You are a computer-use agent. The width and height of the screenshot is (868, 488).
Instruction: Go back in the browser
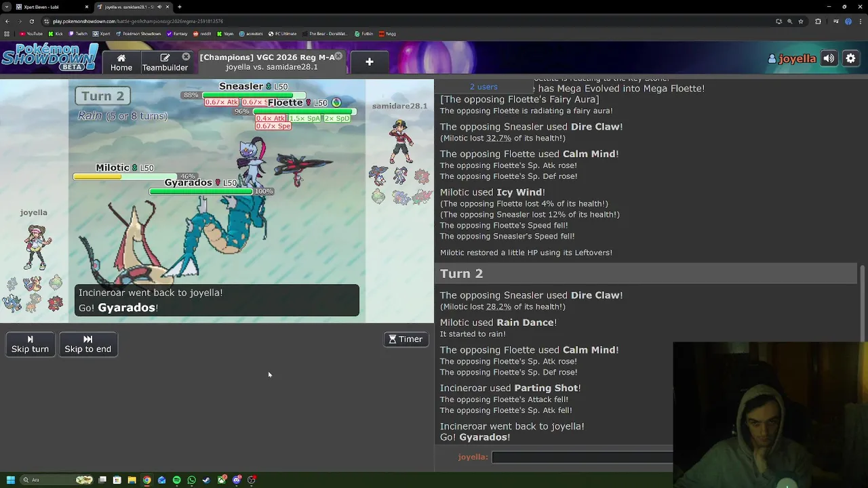(7, 21)
